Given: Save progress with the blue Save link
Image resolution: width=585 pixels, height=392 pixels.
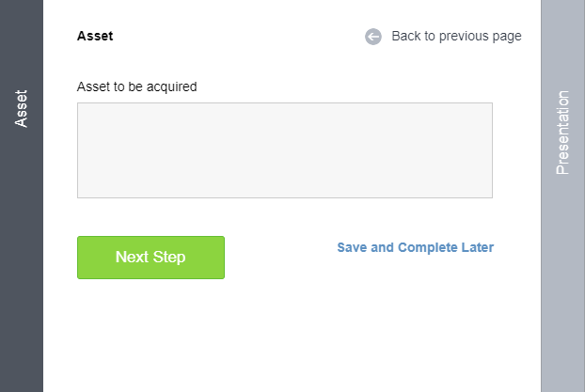Looking at the screenshot, I should 416,247.
